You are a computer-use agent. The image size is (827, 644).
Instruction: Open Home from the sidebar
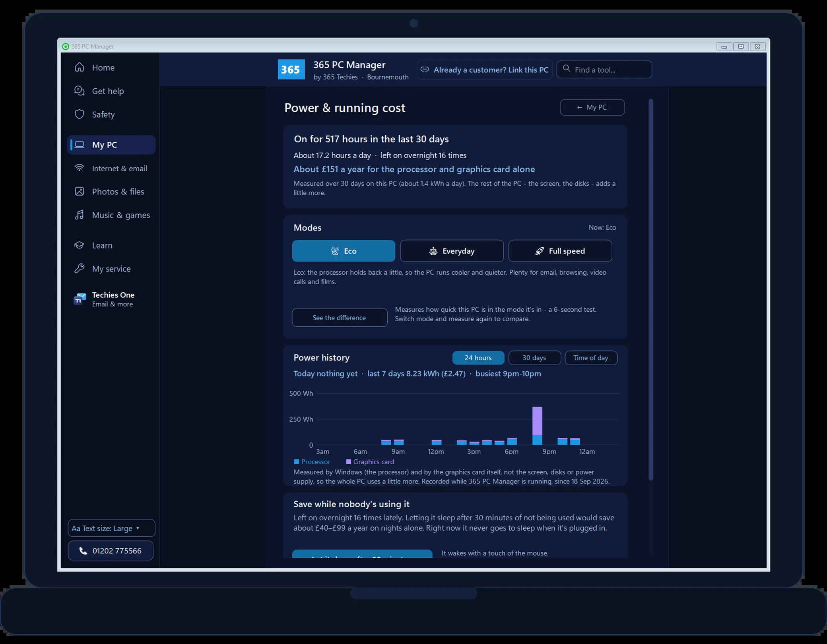tap(111, 68)
